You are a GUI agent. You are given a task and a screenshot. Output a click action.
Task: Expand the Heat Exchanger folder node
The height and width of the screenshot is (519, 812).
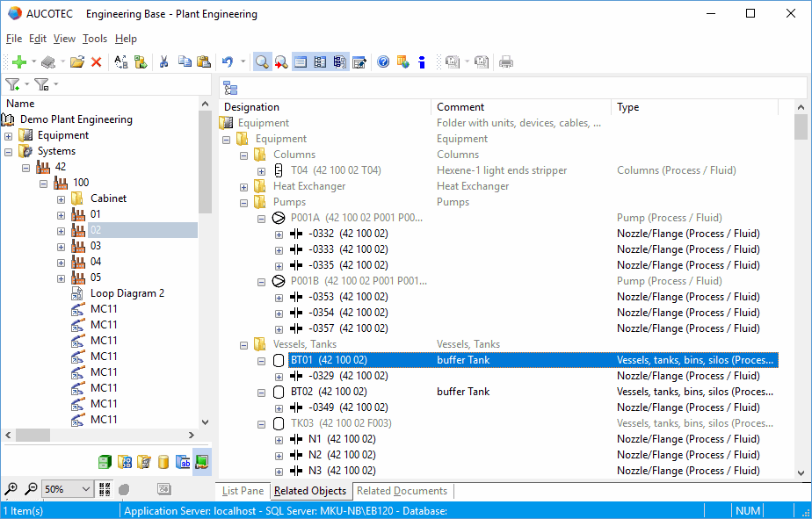pyautogui.click(x=243, y=187)
